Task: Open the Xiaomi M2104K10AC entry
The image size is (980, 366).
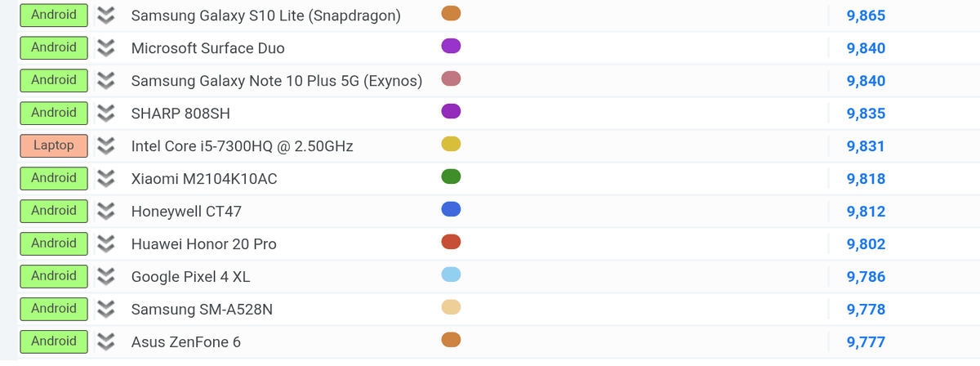Action: tap(204, 179)
